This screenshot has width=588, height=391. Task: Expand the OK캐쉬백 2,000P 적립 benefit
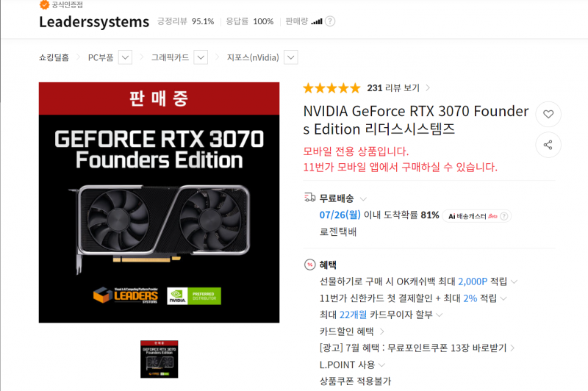coord(514,281)
